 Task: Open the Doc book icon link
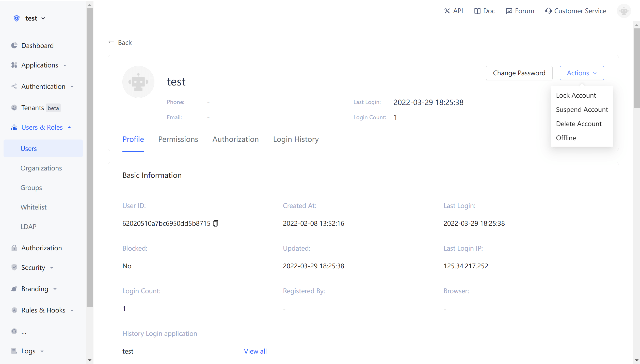click(x=477, y=11)
